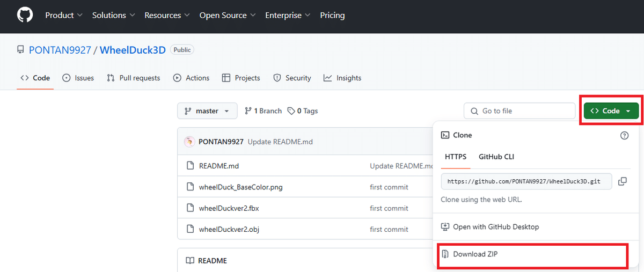The height and width of the screenshot is (272, 644).
Task: Open first commit message for wheelDuck_BaseColor.png
Action: click(389, 187)
